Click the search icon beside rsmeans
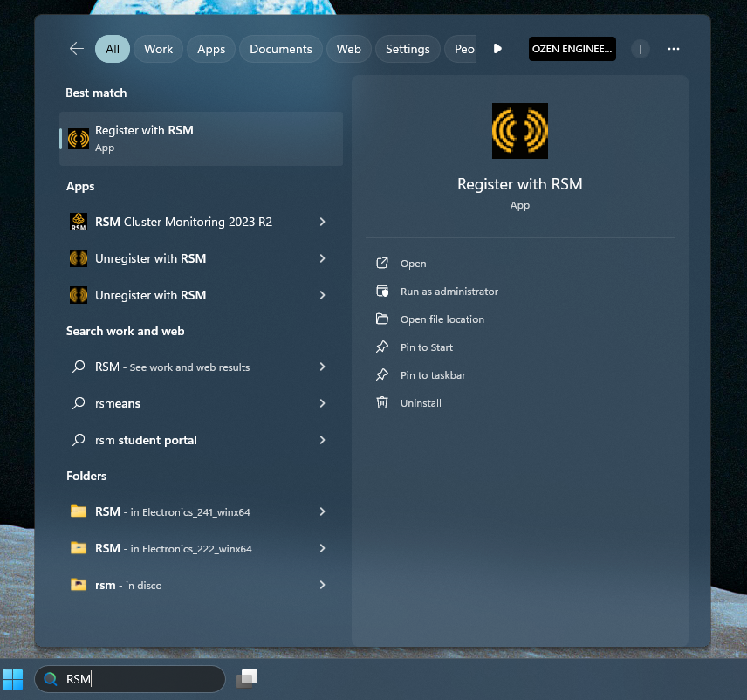This screenshot has height=700, width=747. pos(79,403)
